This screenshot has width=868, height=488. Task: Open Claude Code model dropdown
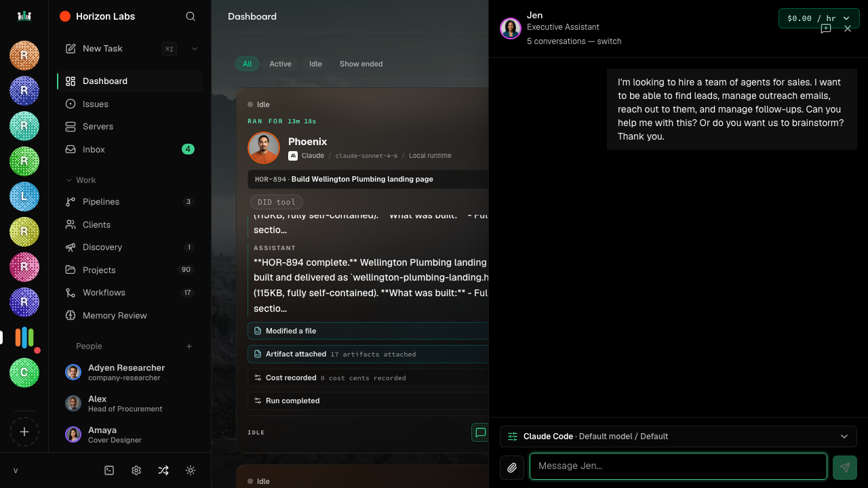coord(678,436)
